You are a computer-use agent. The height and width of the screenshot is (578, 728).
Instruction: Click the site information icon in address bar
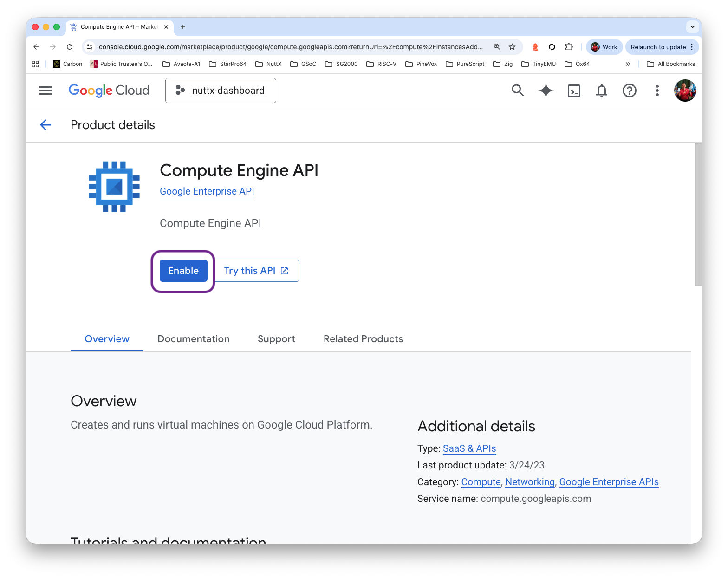click(90, 47)
